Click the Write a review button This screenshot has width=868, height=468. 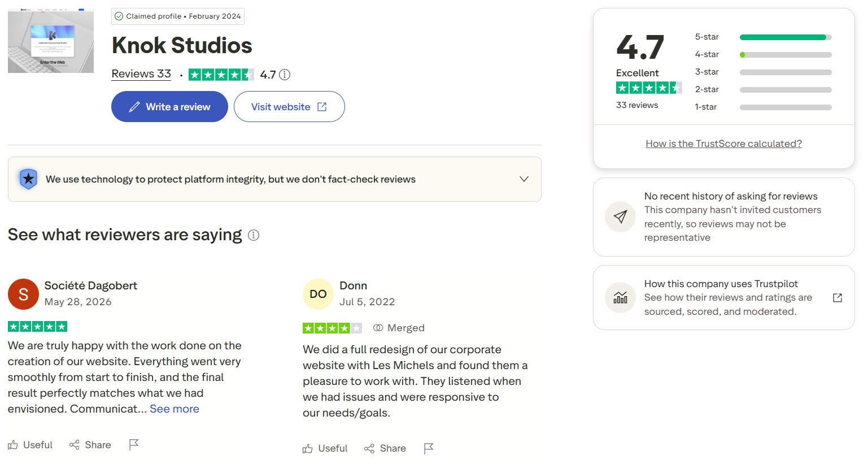coord(169,107)
